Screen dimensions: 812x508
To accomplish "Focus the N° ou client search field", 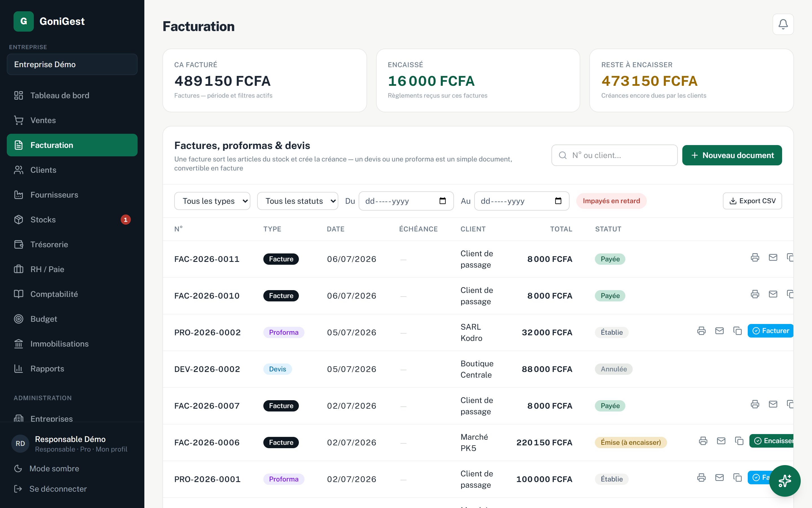I will click(x=614, y=155).
